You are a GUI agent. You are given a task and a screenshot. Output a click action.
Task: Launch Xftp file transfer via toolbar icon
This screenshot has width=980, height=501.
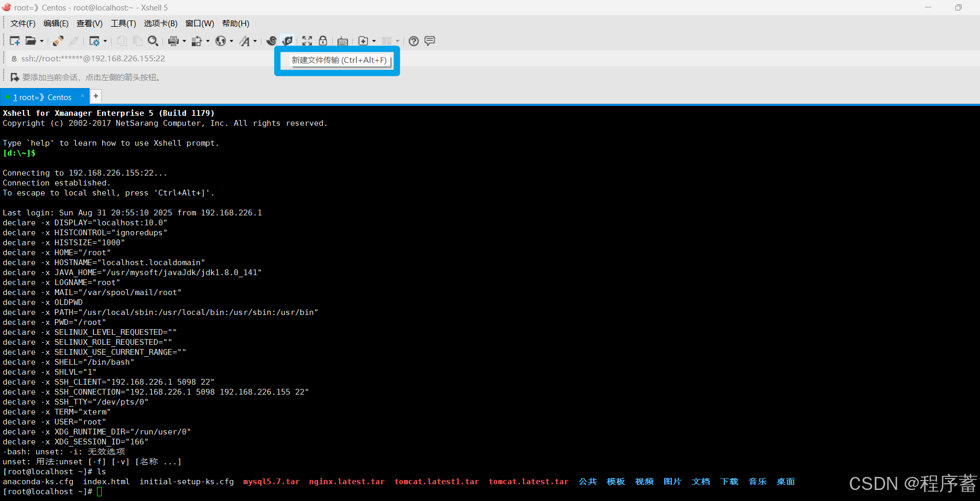[288, 40]
